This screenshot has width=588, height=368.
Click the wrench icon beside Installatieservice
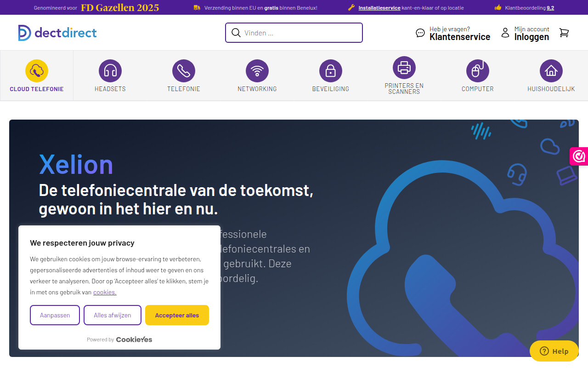351,7
